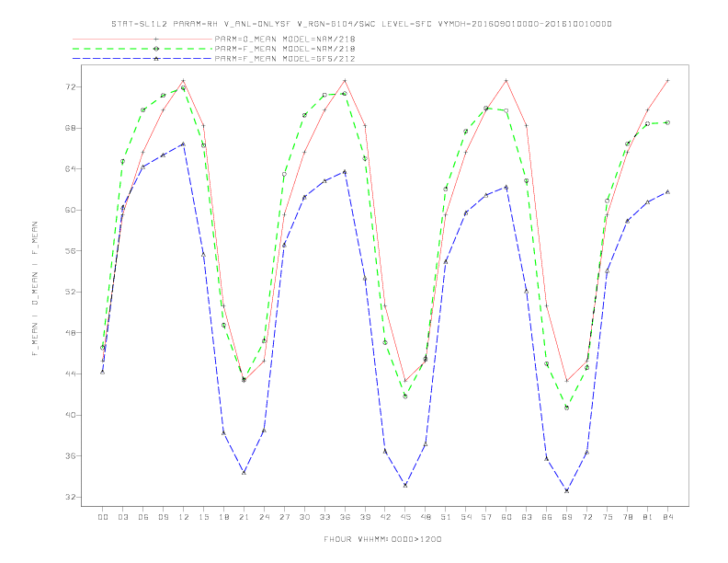728x563 pixels.
Task: Click forecast hour 66 on the x-axis
Action: (x=547, y=517)
